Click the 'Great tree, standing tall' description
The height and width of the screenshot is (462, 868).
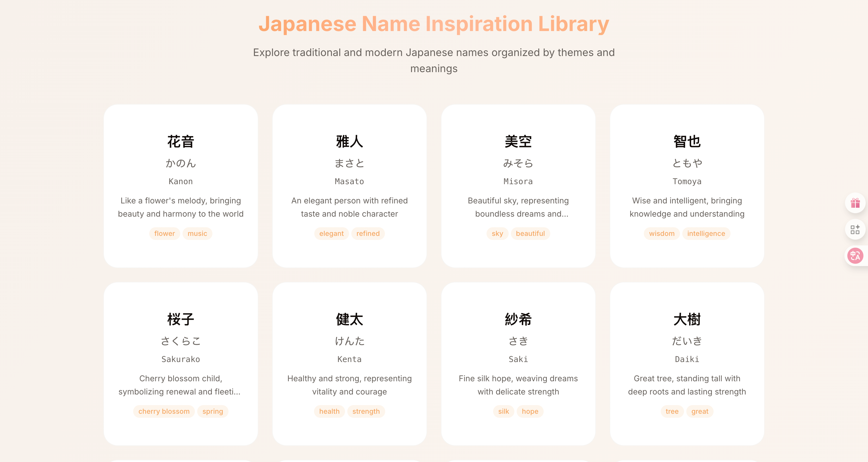tap(687, 385)
